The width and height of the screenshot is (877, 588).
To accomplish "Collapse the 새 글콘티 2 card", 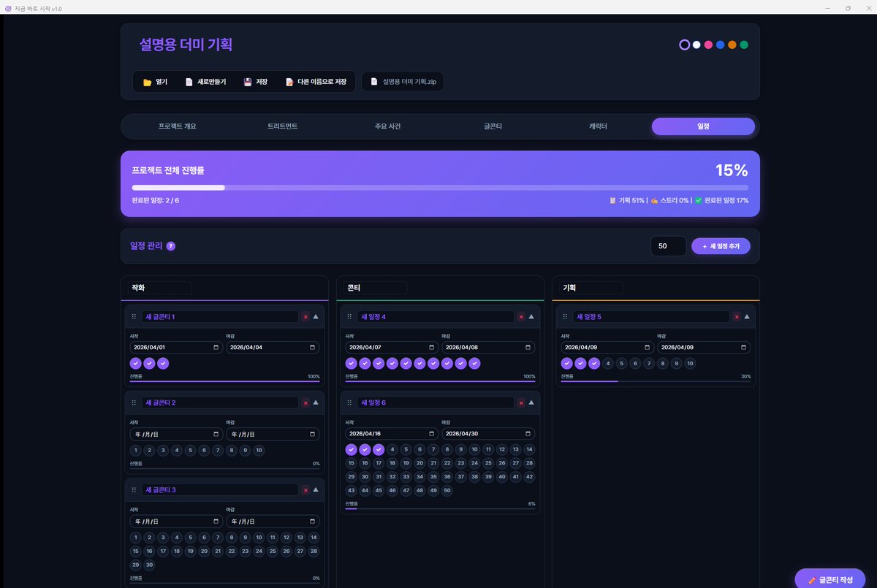I will pyautogui.click(x=316, y=402).
